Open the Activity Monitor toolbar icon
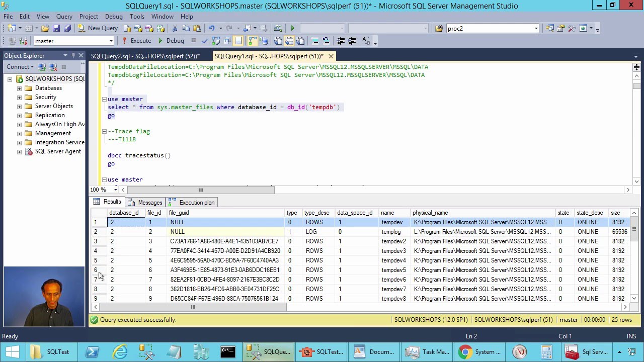This screenshot has width=644, height=362. [278, 28]
